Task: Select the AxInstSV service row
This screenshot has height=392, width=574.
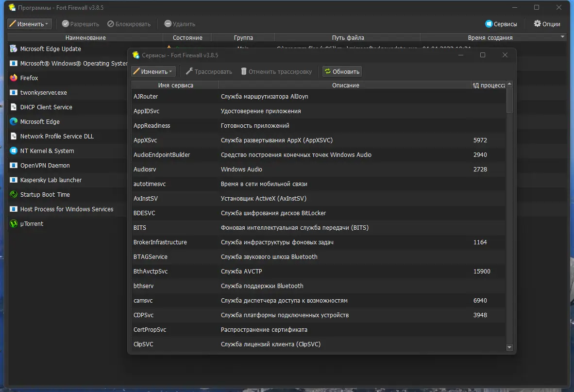Action: pyautogui.click(x=319, y=198)
